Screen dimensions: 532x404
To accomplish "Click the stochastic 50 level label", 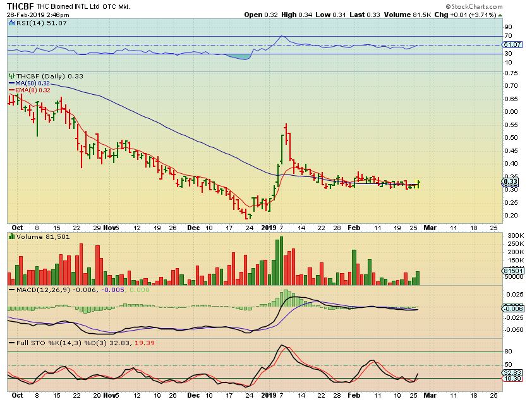I will point(508,365).
